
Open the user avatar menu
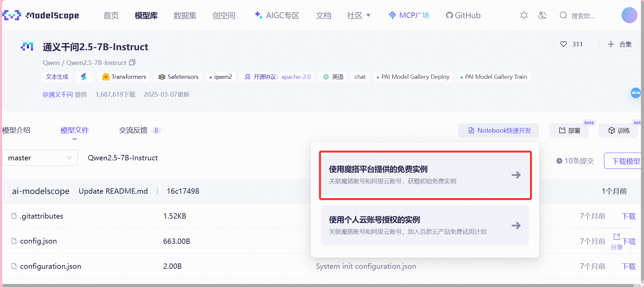coord(629,15)
